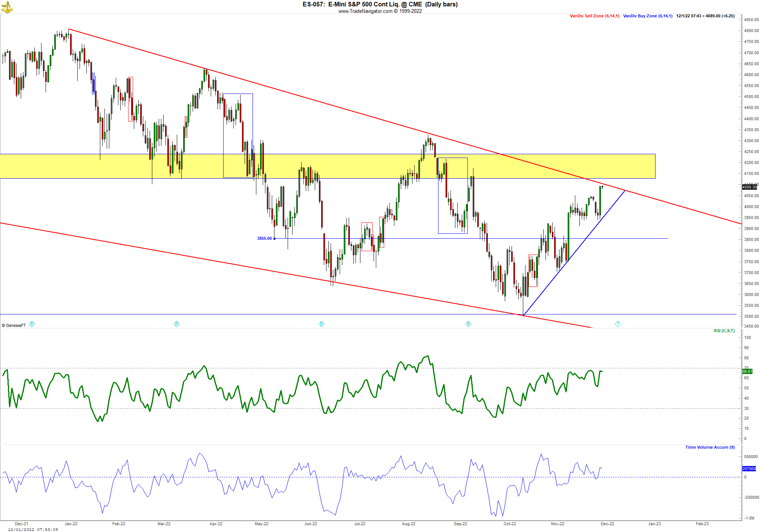This screenshot has width=760, height=532.
Task: Click the 66.61 RSI value tag
Action: pos(747,371)
